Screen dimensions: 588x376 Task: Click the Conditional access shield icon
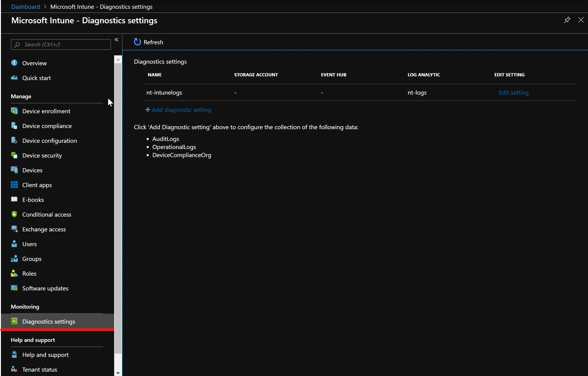pyautogui.click(x=14, y=214)
